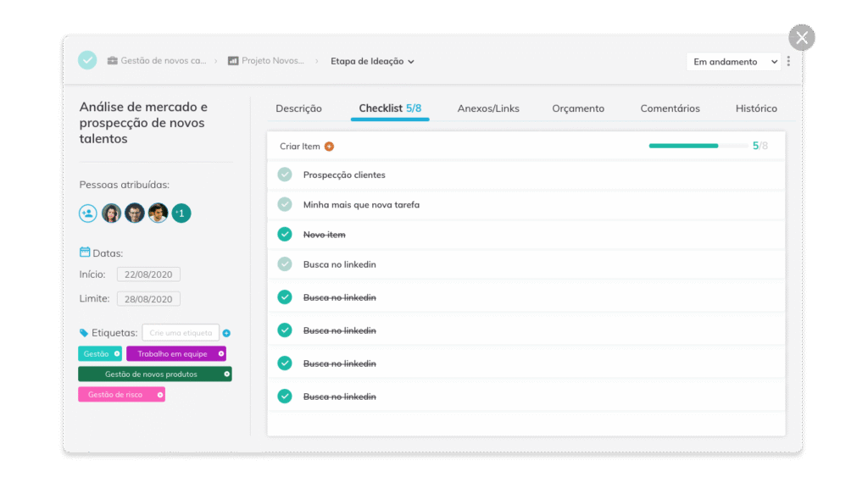
Task: Click the blue plus icon next to tag input
Action: [x=226, y=333]
